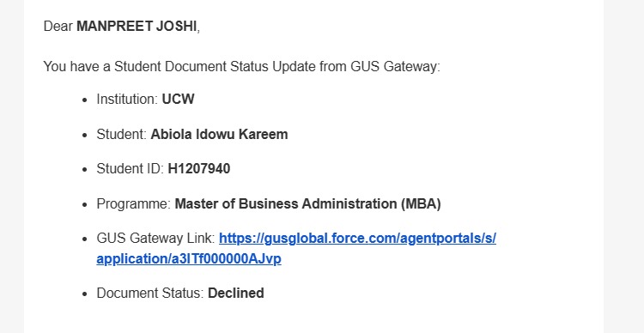This screenshot has width=644, height=333.
Task: Click the "Programme:" label
Action: 134,203
